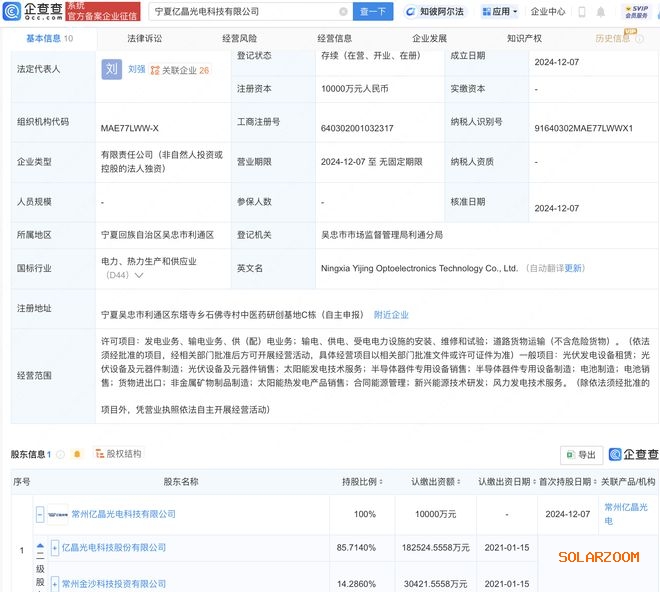This screenshot has width=660, height=592.
Task: Switch to the 法律诉讼 tab
Action: (145, 38)
